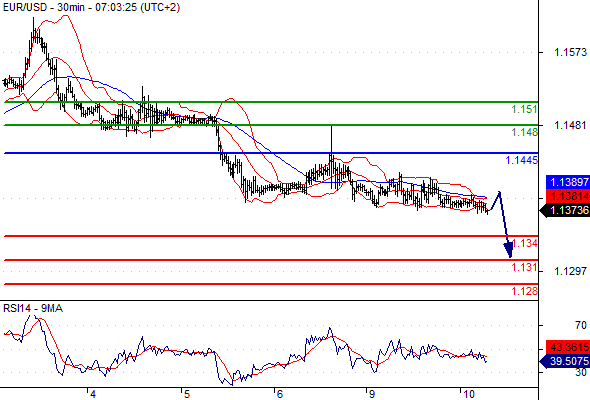Click the 70 level on RSI axis

tap(581, 325)
